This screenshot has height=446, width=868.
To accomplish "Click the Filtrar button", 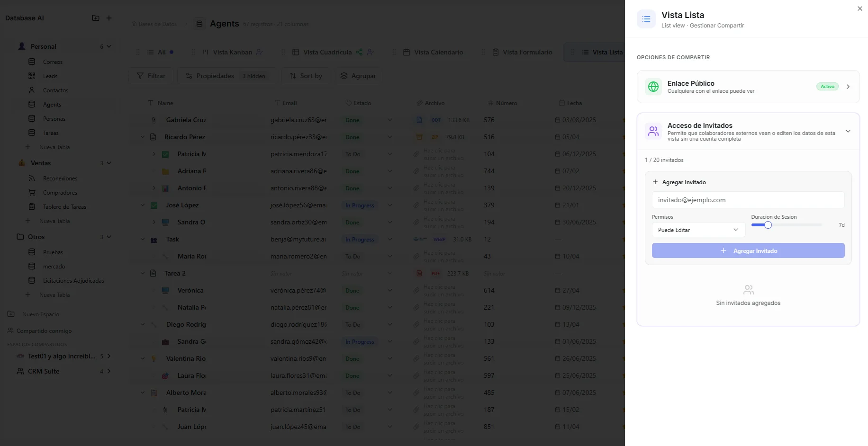I will click(x=151, y=76).
